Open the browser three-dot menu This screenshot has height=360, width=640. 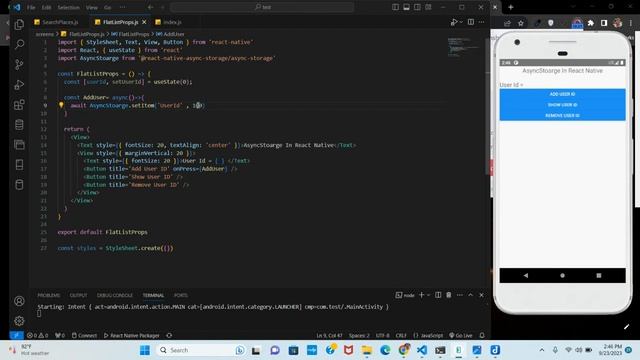pos(631,23)
